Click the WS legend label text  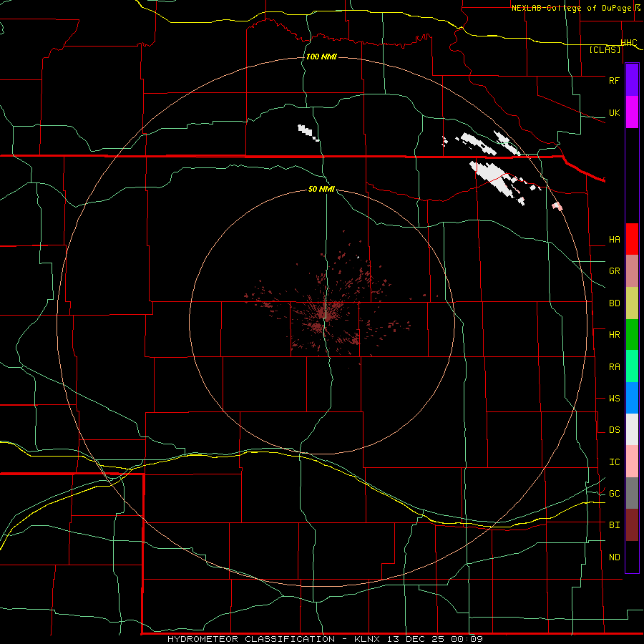(x=614, y=399)
